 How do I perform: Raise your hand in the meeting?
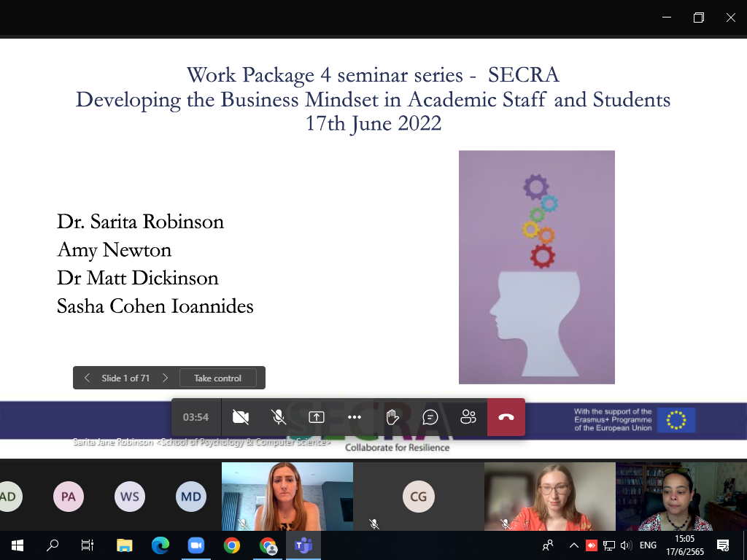[392, 417]
